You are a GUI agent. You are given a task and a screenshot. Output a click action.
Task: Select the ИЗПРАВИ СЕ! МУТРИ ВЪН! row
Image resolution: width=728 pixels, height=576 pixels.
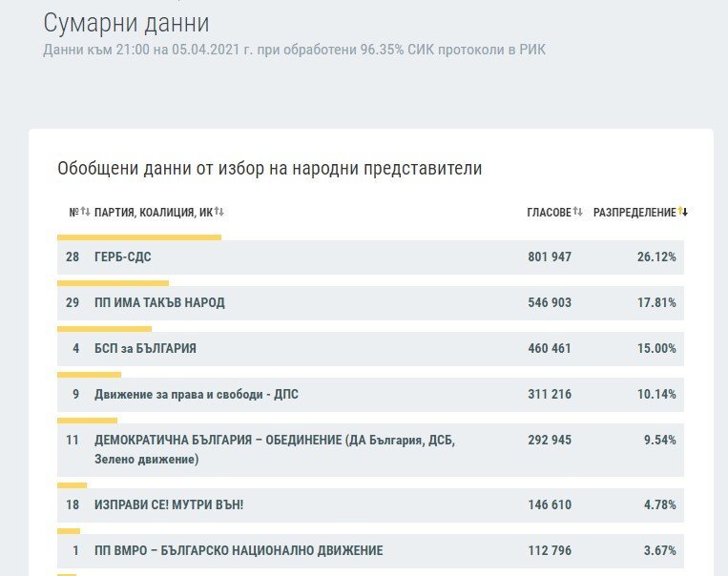(x=370, y=505)
